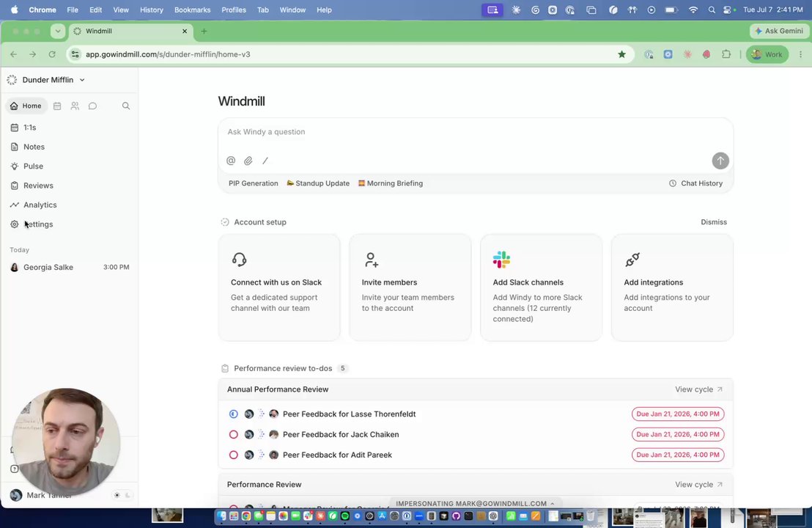The height and width of the screenshot is (528, 812).
Task: Click the address bar URL
Action: (x=168, y=54)
